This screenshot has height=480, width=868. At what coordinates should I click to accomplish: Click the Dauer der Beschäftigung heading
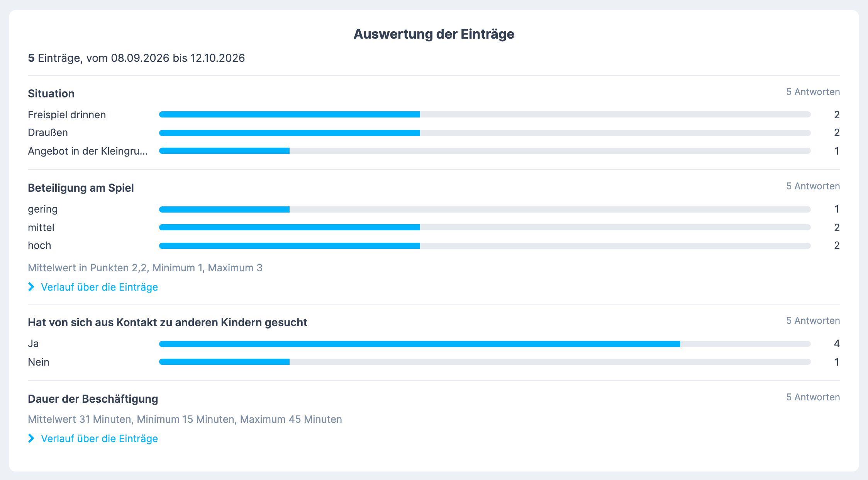(x=93, y=399)
